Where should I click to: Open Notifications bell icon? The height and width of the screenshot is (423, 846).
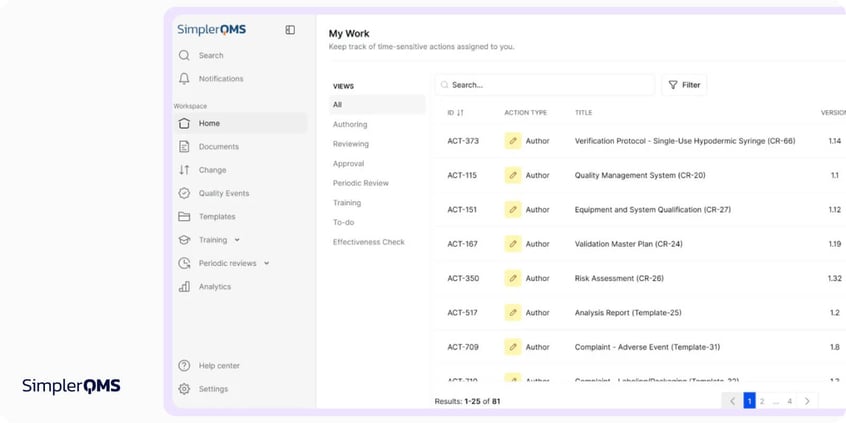184,79
